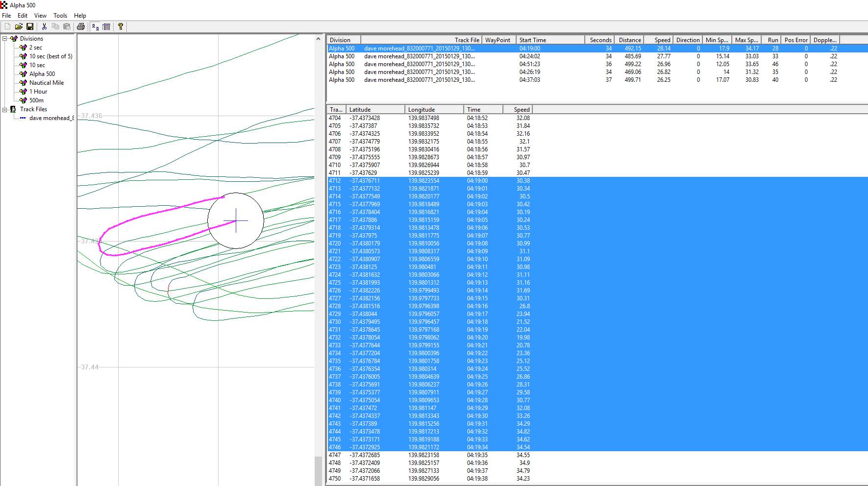Select the Nautical Mile division
Viewport: 868px width, 486px height.
[46, 83]
